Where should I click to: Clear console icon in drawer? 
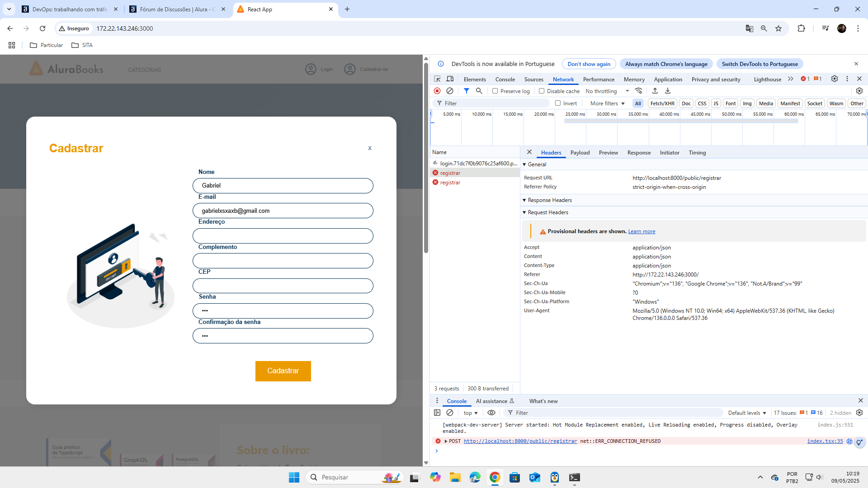[450, 413]
